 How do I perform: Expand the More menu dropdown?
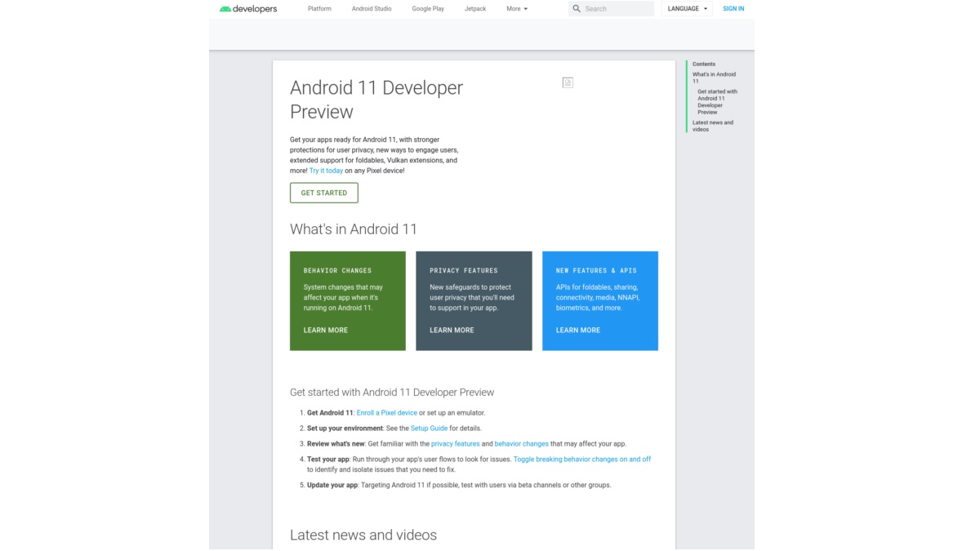(x=517, y=9)
